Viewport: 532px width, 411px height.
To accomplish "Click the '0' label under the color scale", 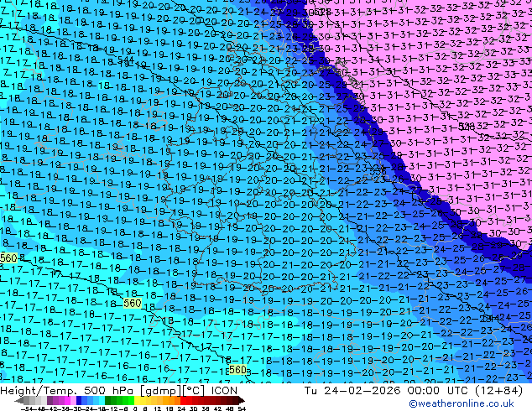I will [x=135, y=409].
